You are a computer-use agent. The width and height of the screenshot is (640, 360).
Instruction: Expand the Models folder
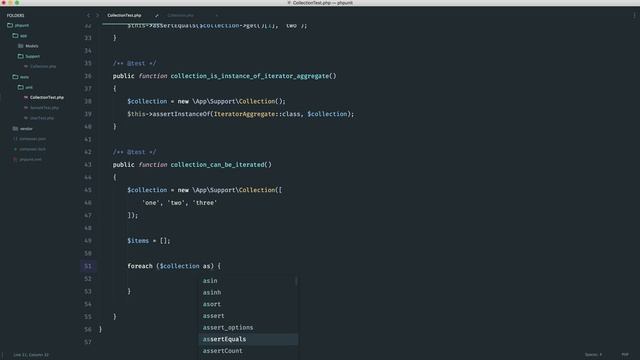31,46
